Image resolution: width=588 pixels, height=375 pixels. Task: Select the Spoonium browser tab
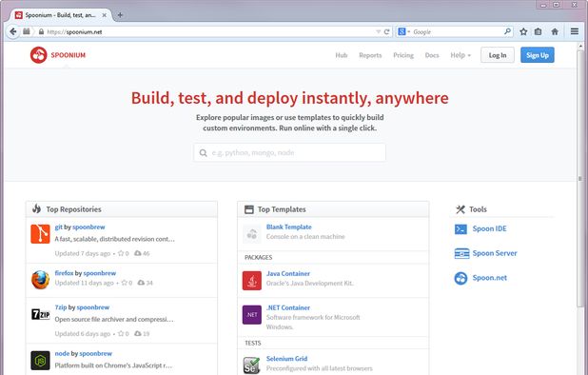point(60,15)
